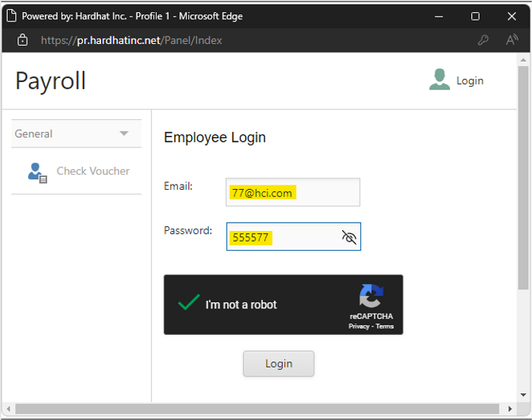The height and width of the screenshot is (420, 532).
Task: Click the Payroll heading
Action: [x=51, y=81]
